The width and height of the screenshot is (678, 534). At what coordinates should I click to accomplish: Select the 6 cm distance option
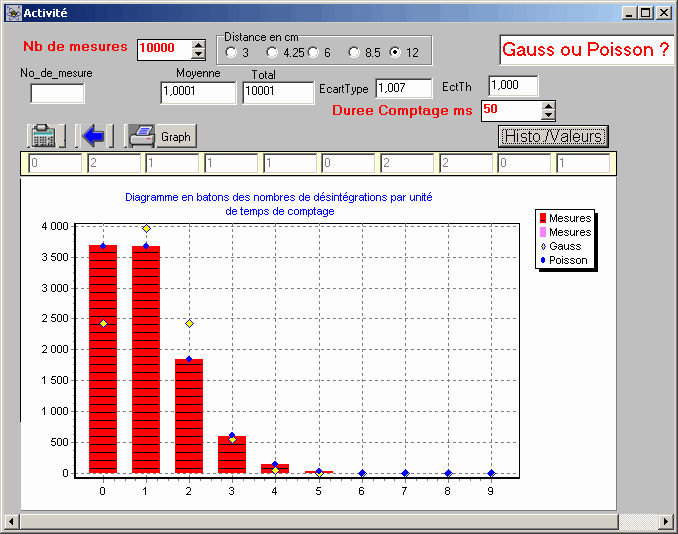pos(313,52)
